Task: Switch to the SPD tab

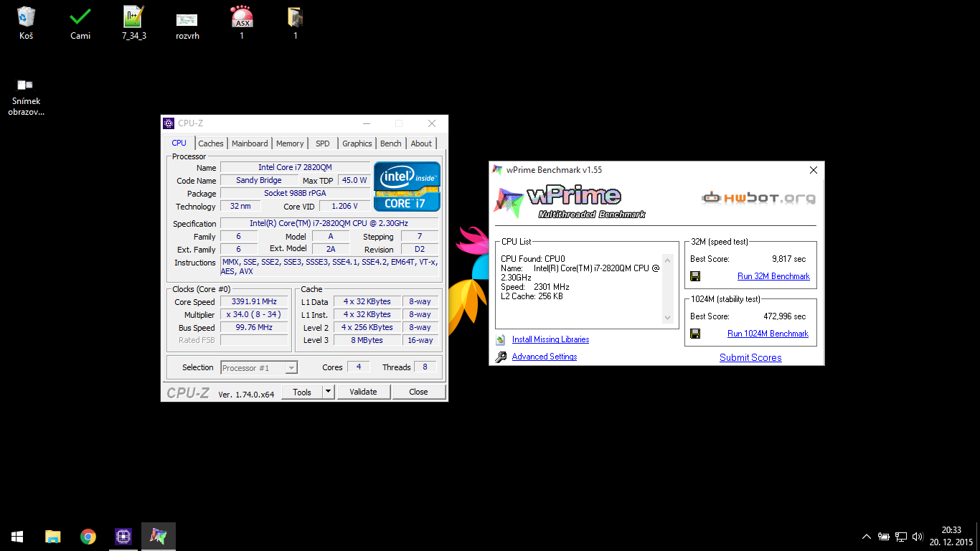Action: pyautogui.click(x=323, y=143)
